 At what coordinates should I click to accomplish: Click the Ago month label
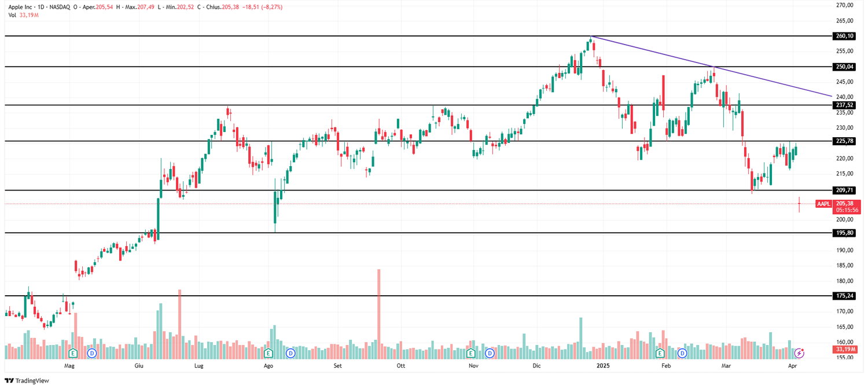pos(269,366)
